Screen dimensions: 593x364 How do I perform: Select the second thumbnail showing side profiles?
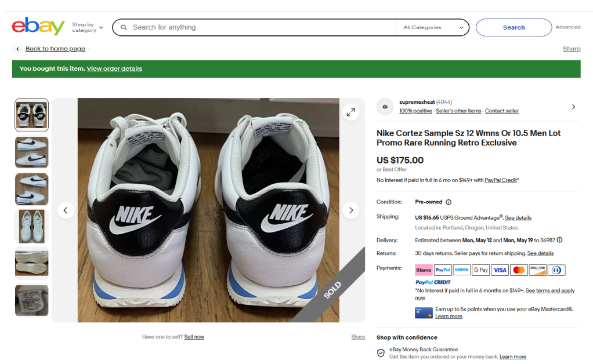click(32, 152)
